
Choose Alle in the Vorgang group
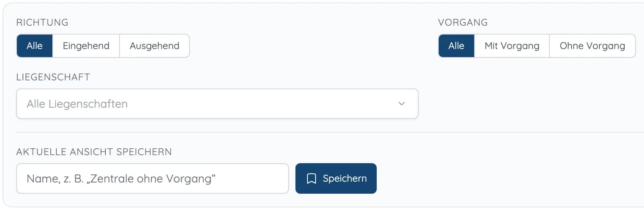[x=456, y=46]
